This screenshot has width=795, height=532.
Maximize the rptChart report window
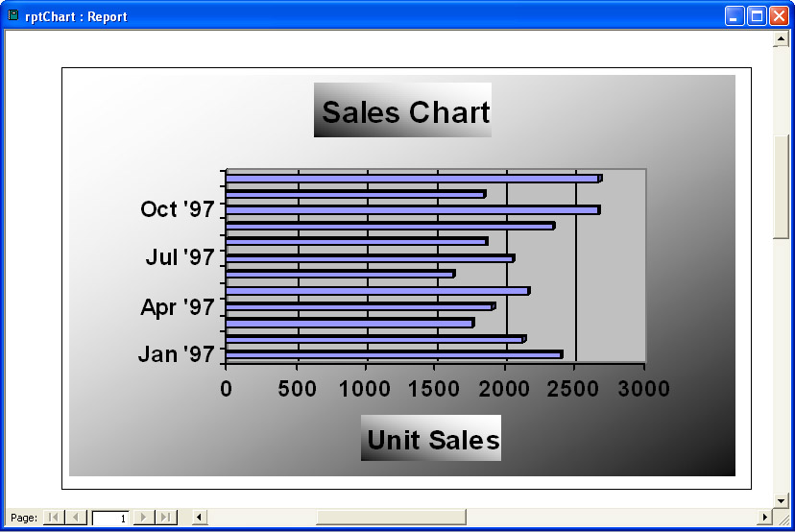tap(756, 15)
